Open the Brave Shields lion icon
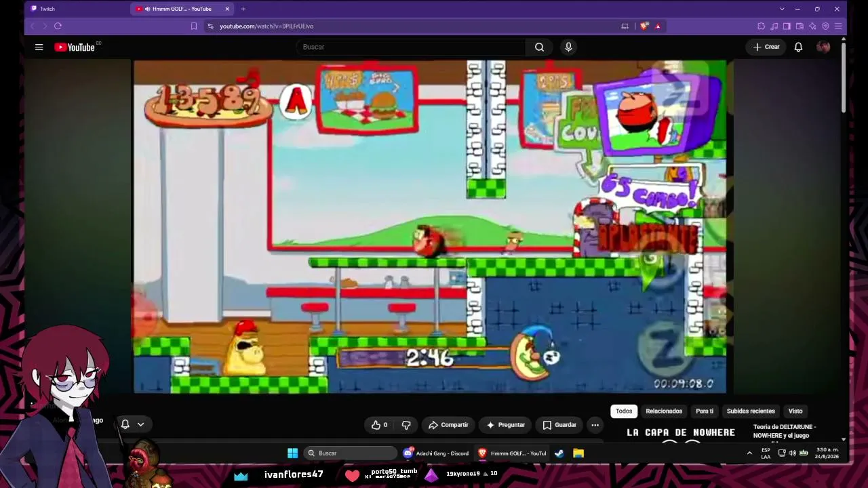Viewport: 868px width, 488px height. coord(644,26)
